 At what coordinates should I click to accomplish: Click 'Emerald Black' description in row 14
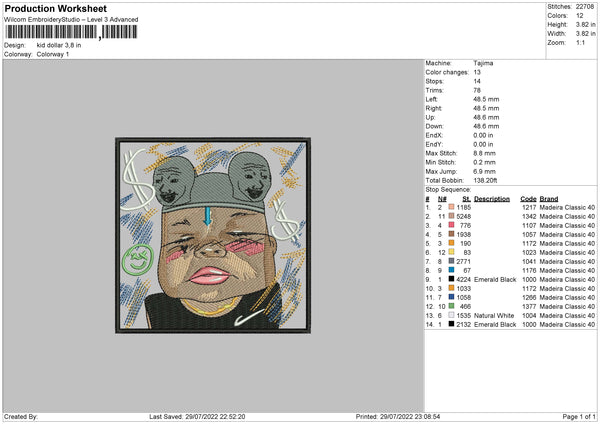[x=495, y=324]
